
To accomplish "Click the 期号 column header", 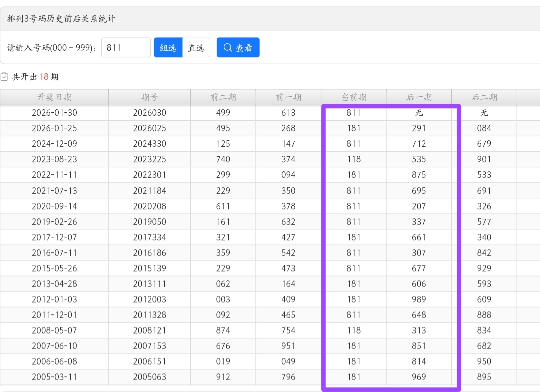I will [149, 97].
